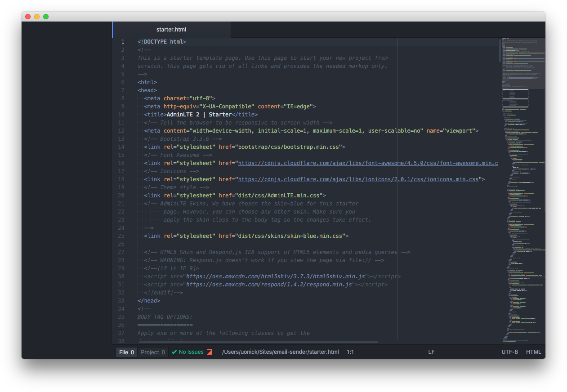567x392 pixels.
Task: Open the html5shiv.min.js maxcdn link
Action: pos(276,276)
